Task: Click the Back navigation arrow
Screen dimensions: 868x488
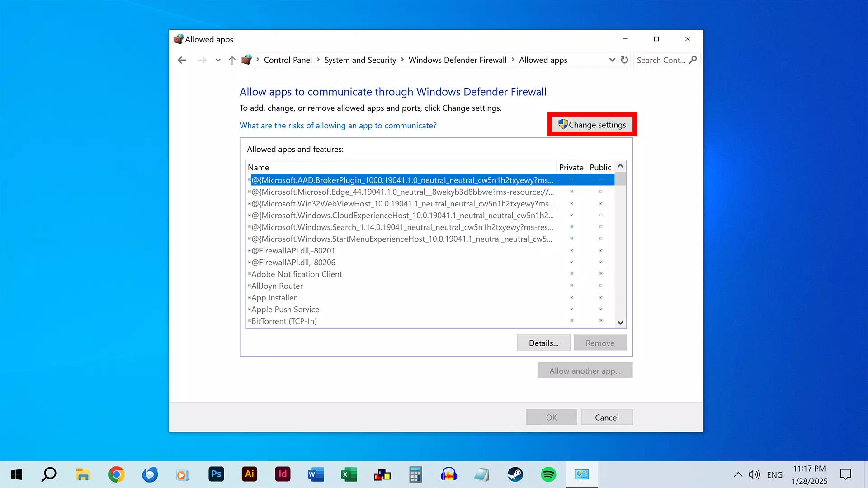Action: [x=182, y=60]
